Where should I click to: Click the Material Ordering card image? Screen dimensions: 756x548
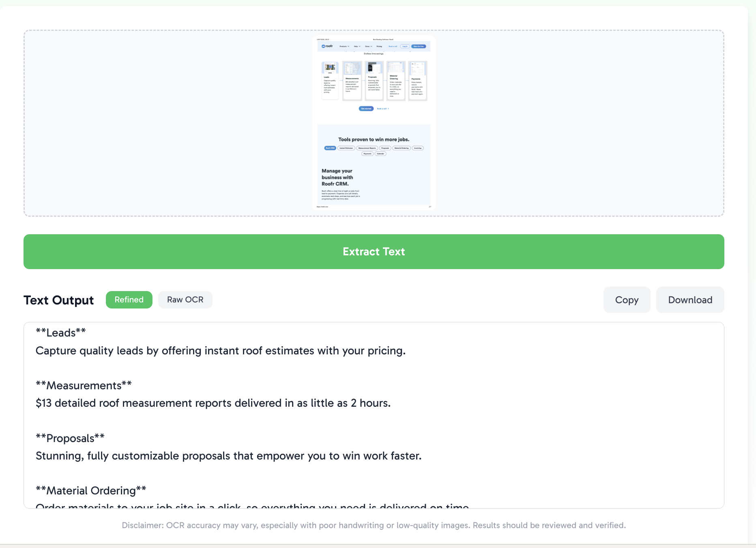[395, 68]
